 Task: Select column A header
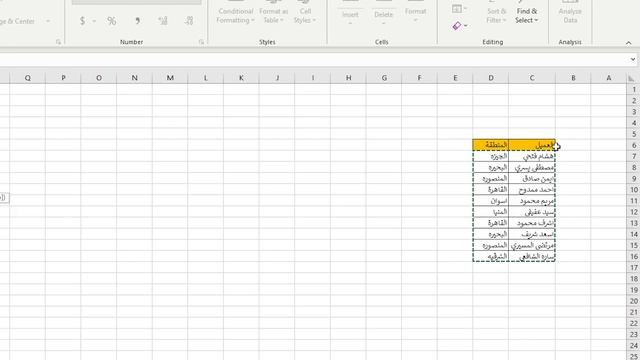coord(608,78)
